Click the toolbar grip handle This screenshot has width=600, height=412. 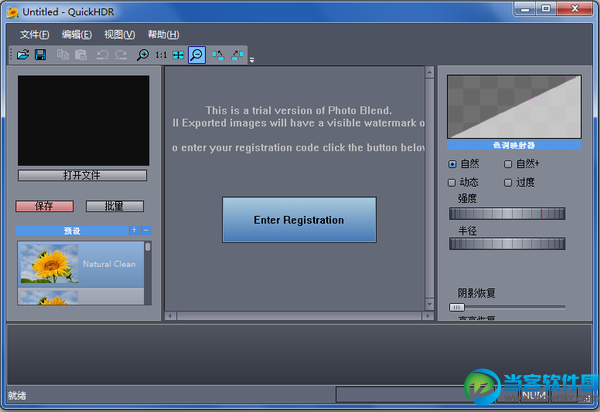tap(11, 54)
